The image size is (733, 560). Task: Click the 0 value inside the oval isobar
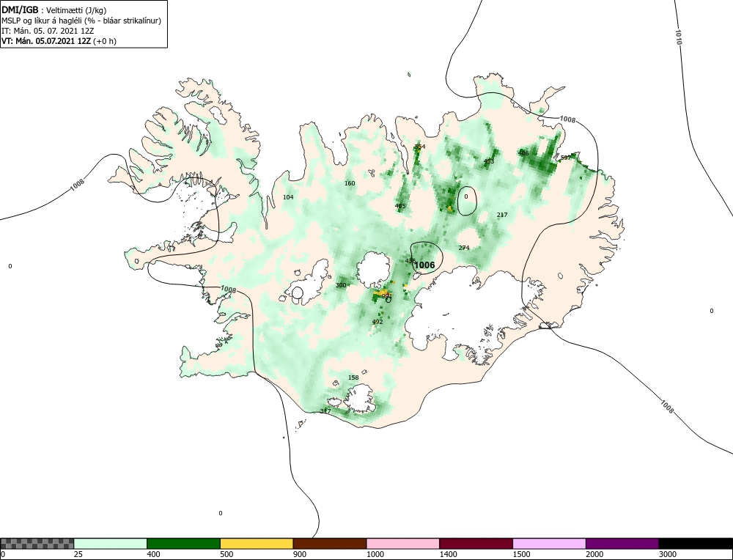[466, 196]
